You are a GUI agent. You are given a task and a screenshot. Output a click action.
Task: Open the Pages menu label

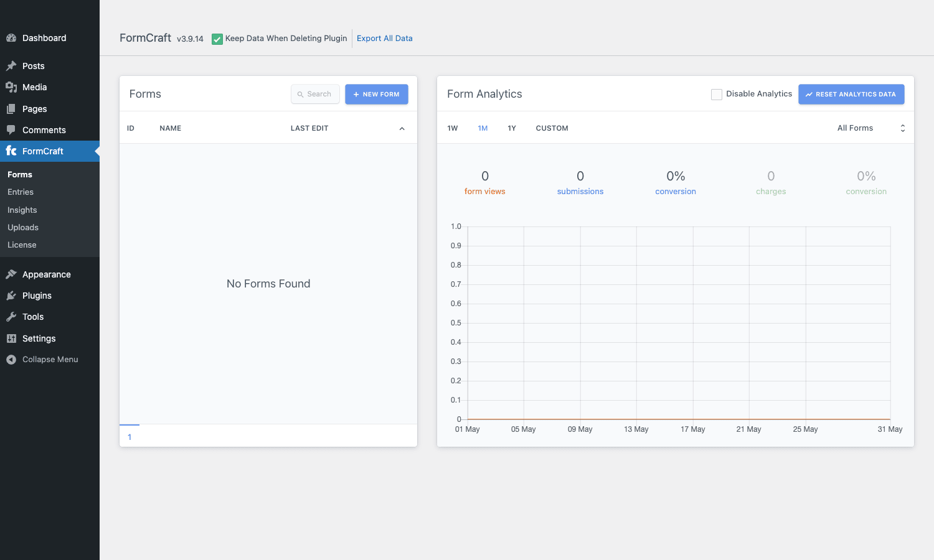(x=35, y=109)
